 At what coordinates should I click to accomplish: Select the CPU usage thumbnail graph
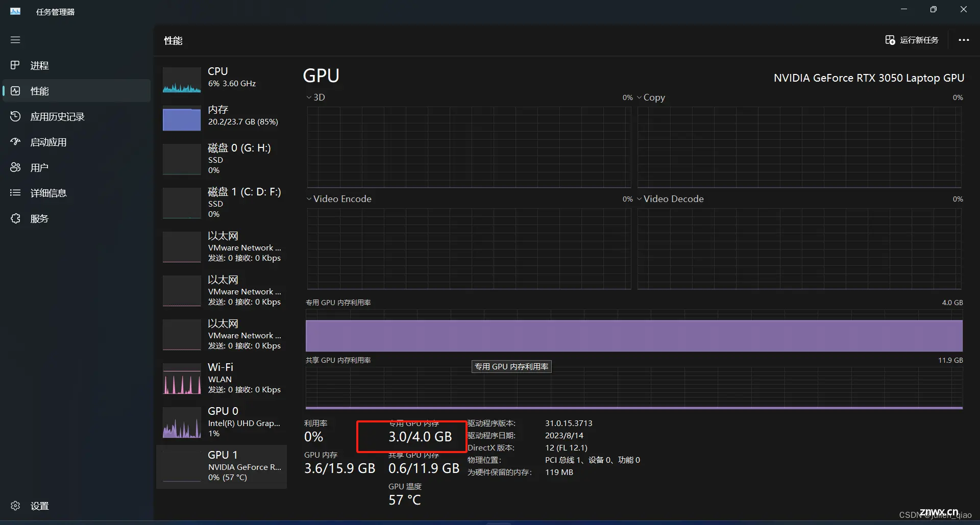[x=182, y=80]
